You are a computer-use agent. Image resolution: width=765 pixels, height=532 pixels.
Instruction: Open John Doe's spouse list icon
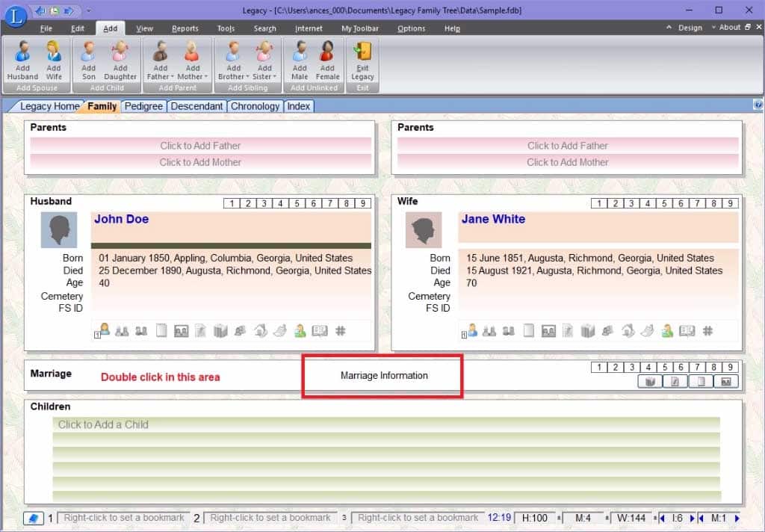click(141, 332)
